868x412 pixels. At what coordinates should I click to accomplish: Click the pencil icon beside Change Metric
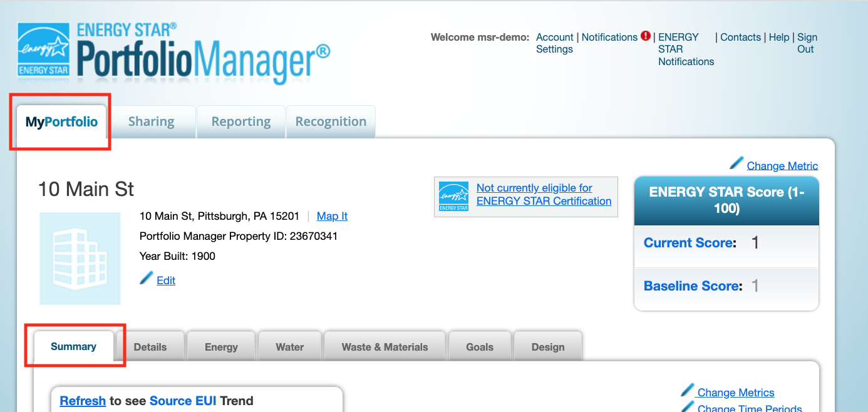(736, 163)
